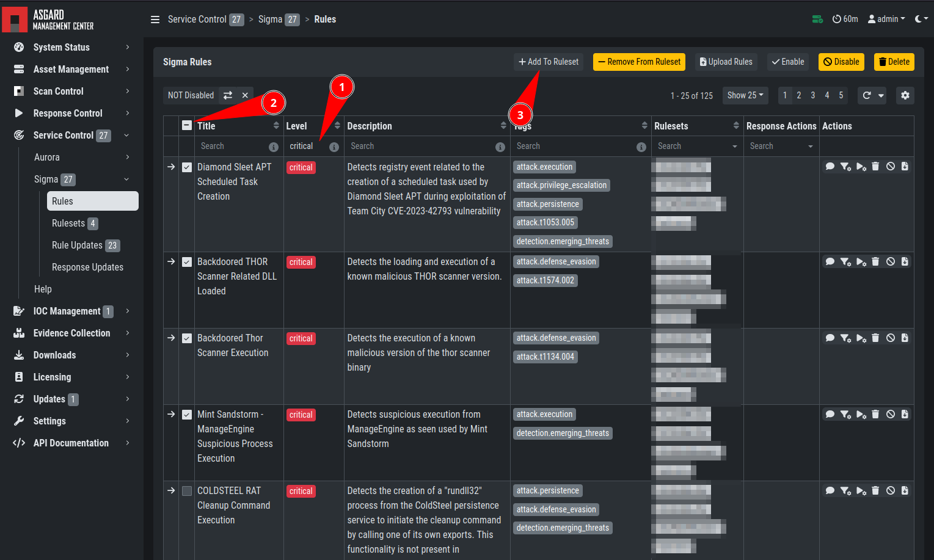Open row details arrow for Diamond Sleet APT rule
Image resolution: width=934 pixels, height=560 pixels.
click(171, 166)
